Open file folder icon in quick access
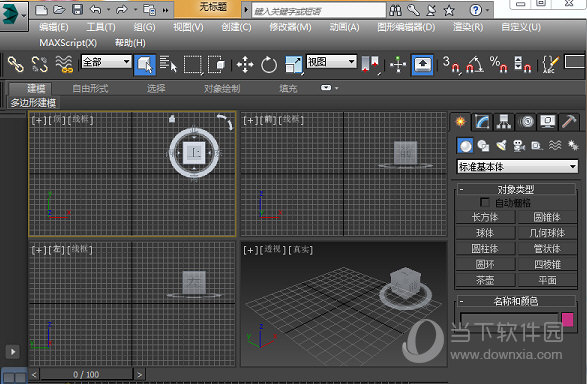This screenshot has height=384, width=587. [x=59, y=10]
